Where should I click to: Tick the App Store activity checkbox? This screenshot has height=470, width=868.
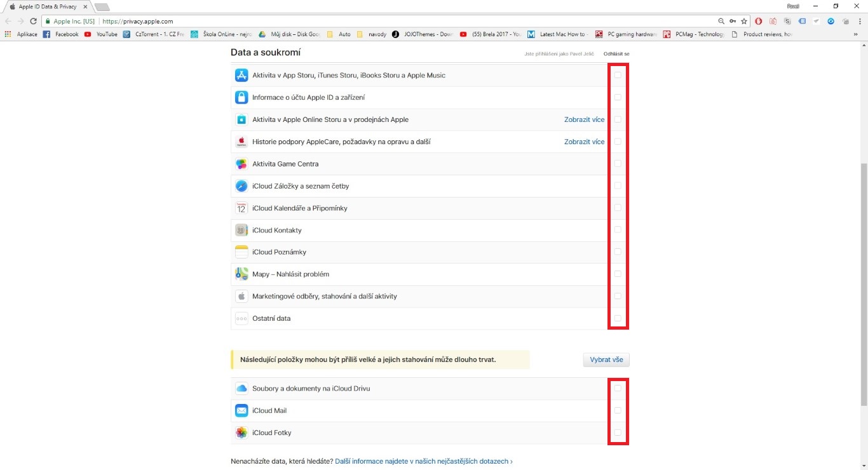618,75
